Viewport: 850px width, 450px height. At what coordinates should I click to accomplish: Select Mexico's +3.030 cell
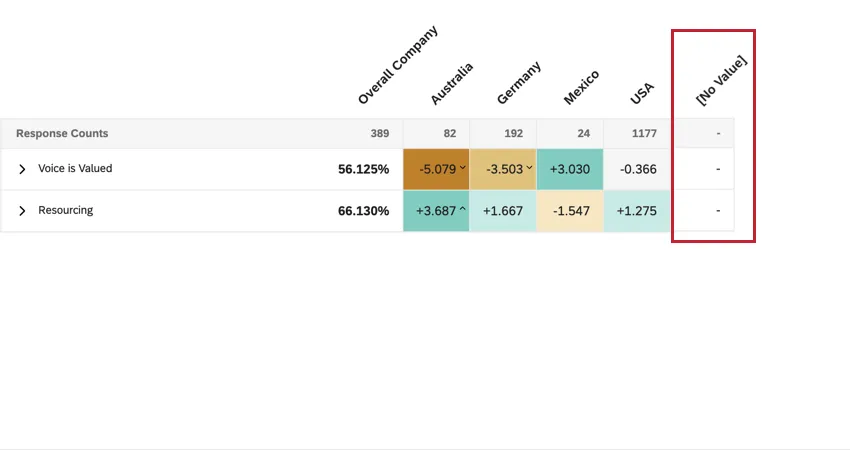coord(570,169)
